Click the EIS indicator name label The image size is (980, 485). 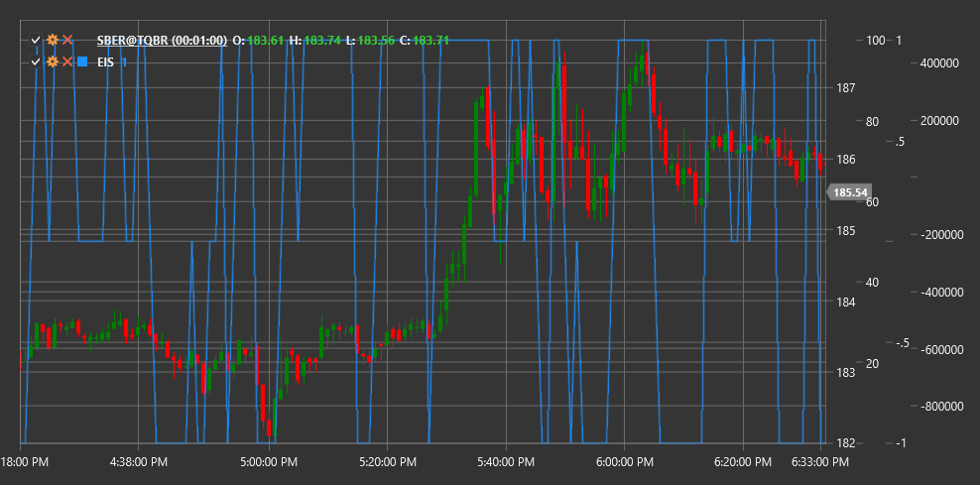[x=105, y=61]
